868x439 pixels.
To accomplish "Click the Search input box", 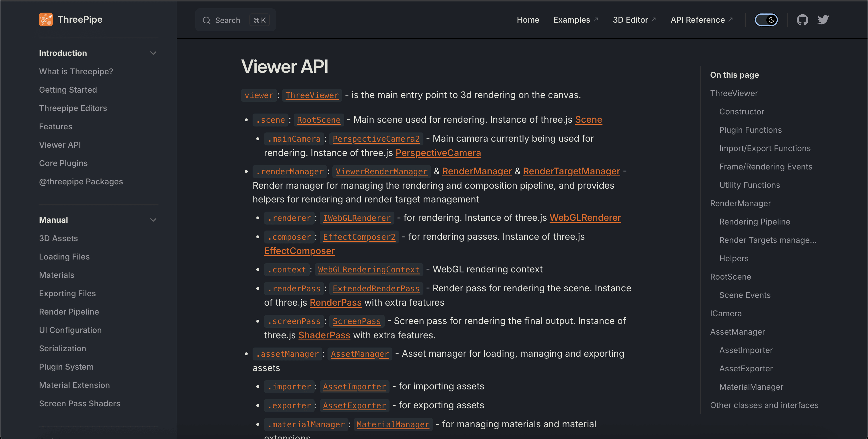I will 235,20.
